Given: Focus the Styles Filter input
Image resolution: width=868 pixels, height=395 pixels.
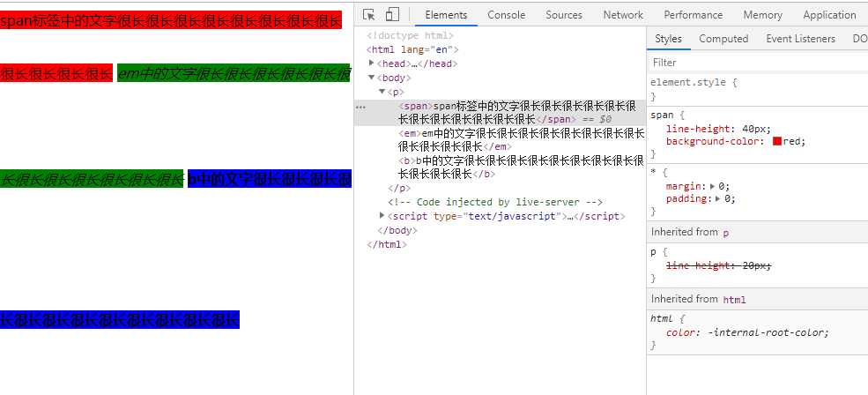Looking at the screenshot, I should (757, 62).
